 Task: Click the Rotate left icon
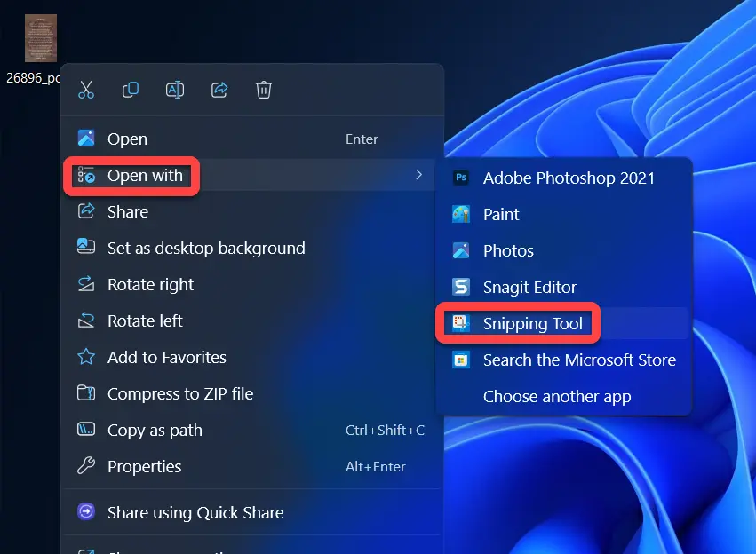86,321
